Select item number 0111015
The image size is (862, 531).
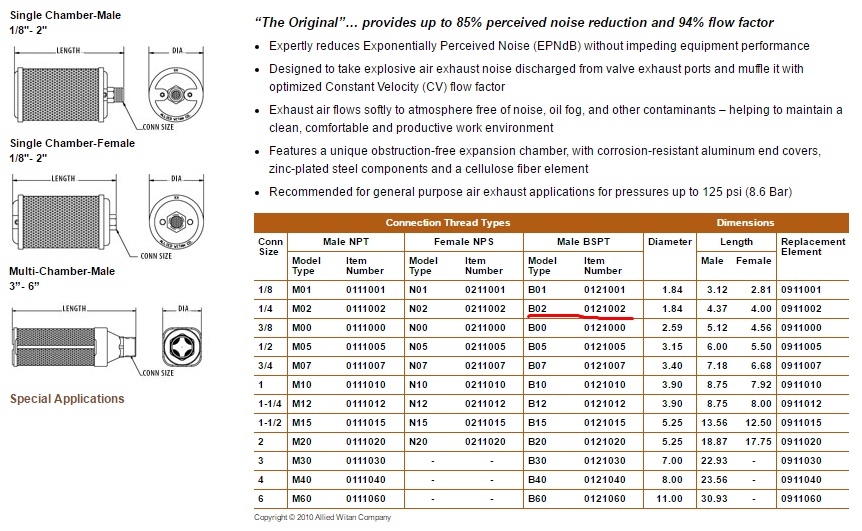(366, 423)
